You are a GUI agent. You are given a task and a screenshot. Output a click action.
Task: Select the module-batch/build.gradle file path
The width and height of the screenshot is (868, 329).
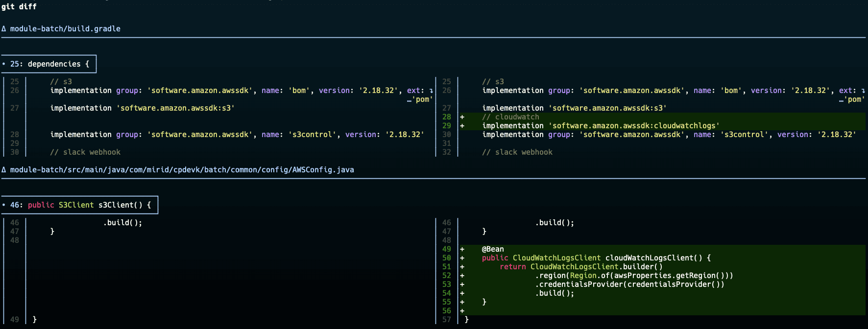(65, 29)
